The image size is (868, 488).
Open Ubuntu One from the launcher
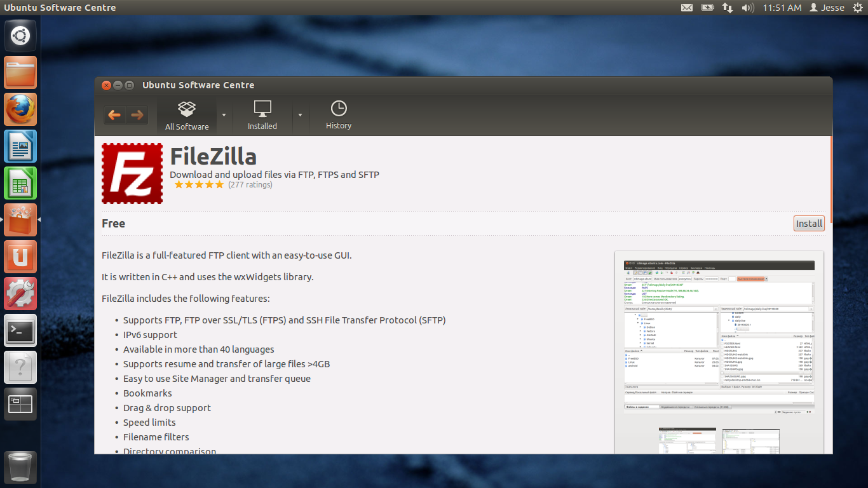pos(20,257)
